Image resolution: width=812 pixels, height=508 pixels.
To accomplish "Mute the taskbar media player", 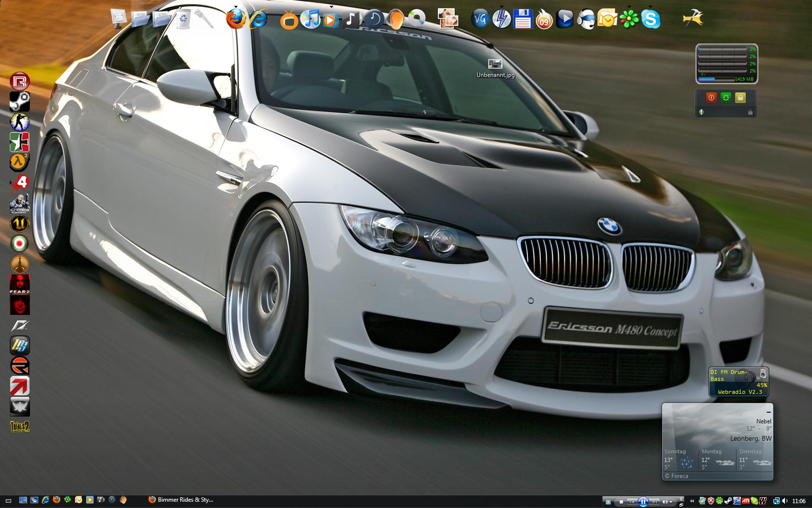I will pos(666,502).
